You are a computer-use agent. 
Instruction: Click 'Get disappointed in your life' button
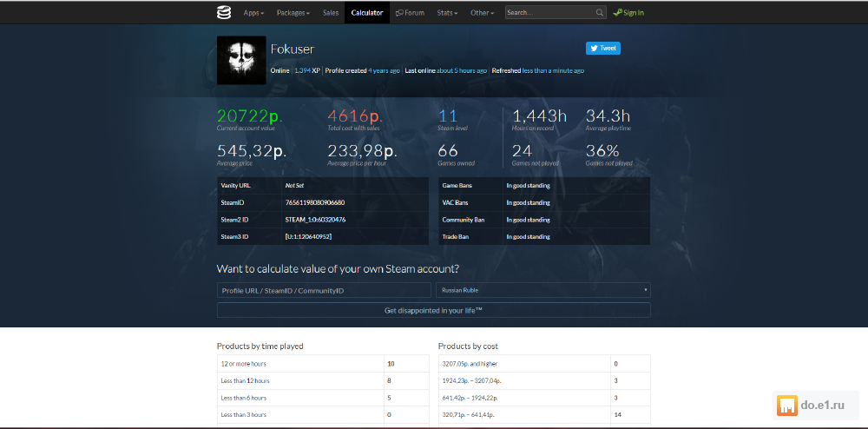(x=433, y=311)
